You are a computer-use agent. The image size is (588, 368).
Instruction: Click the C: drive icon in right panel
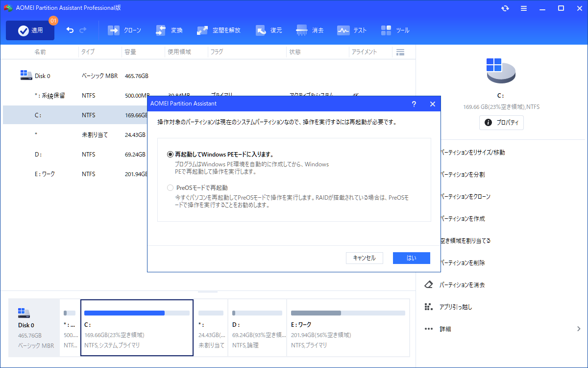pos(501,71)
